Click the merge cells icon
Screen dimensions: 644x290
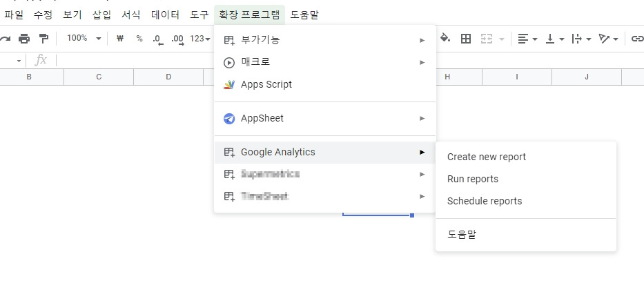tap(487, 39)
